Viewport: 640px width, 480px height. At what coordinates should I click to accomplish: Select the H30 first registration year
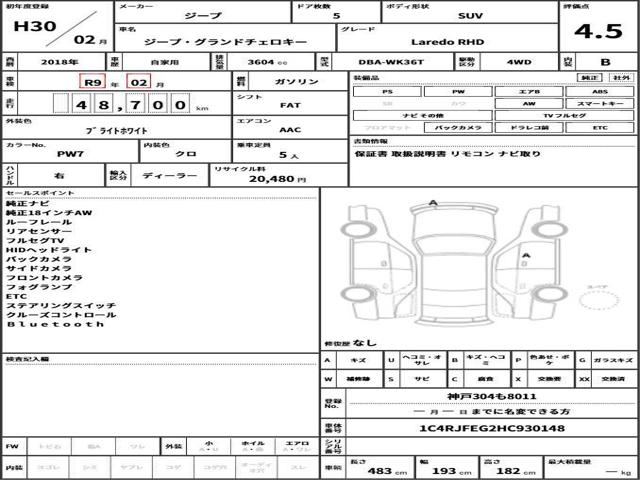click(x=35, y=26)
